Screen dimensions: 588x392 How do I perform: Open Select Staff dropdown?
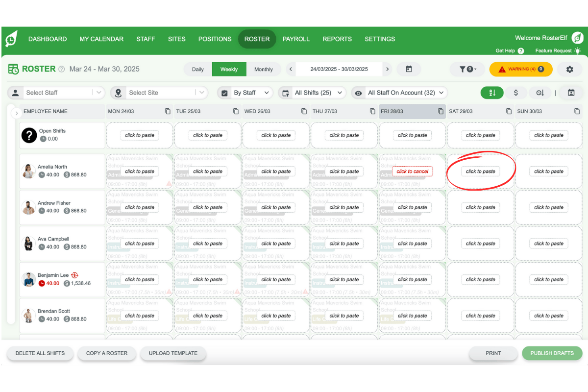56,93
